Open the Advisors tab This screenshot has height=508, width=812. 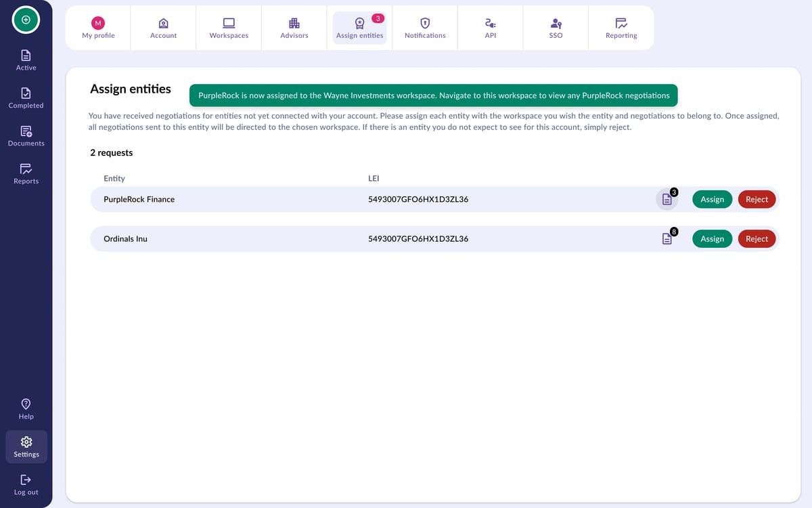(294, 28)
